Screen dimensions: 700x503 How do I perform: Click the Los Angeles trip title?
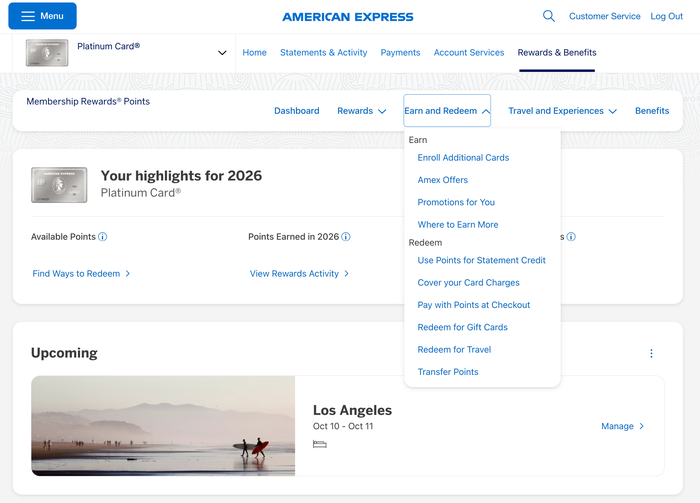[x=352, y=410]
